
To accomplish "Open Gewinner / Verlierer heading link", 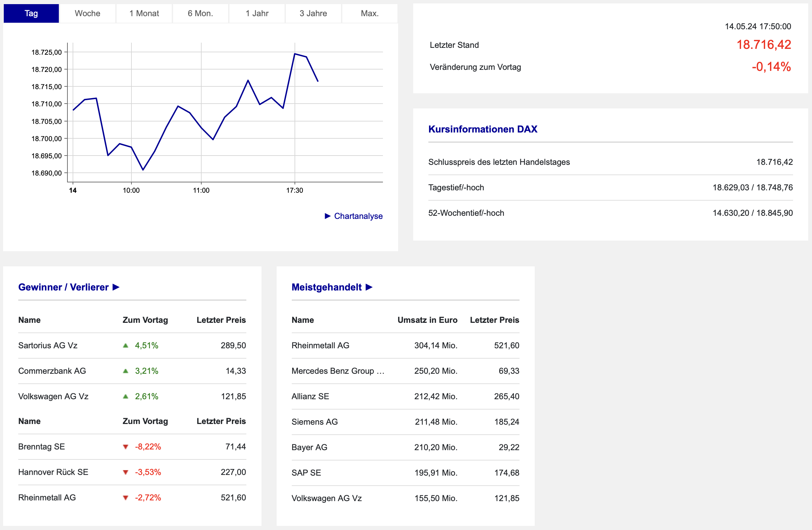I will coord(63,287).
